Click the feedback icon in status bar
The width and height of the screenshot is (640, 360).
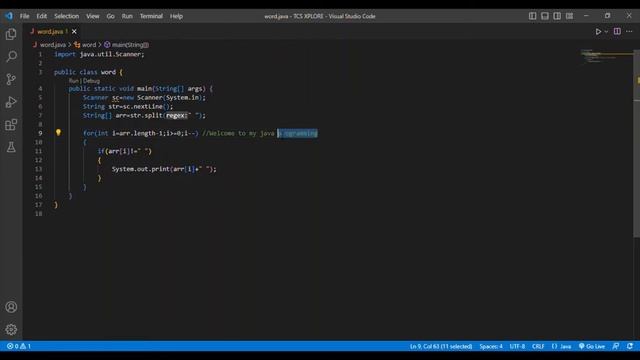(616, 346)
